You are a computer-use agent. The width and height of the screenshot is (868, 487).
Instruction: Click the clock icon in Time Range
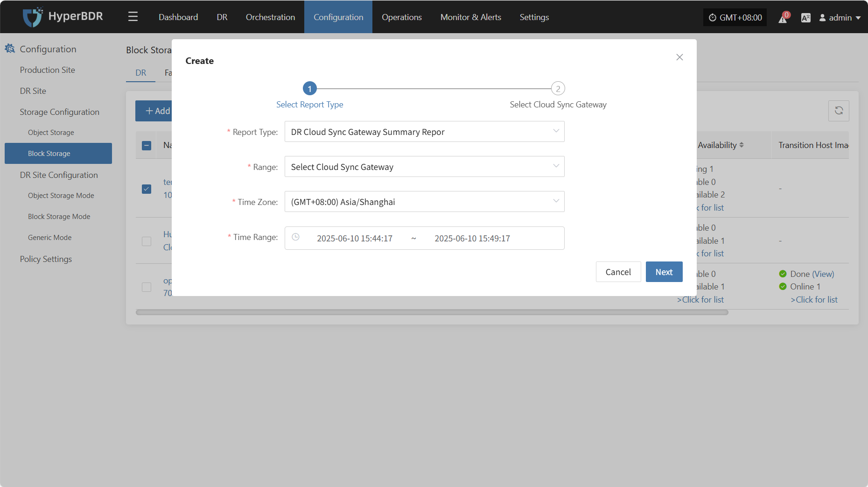click(x=295, y=237)
